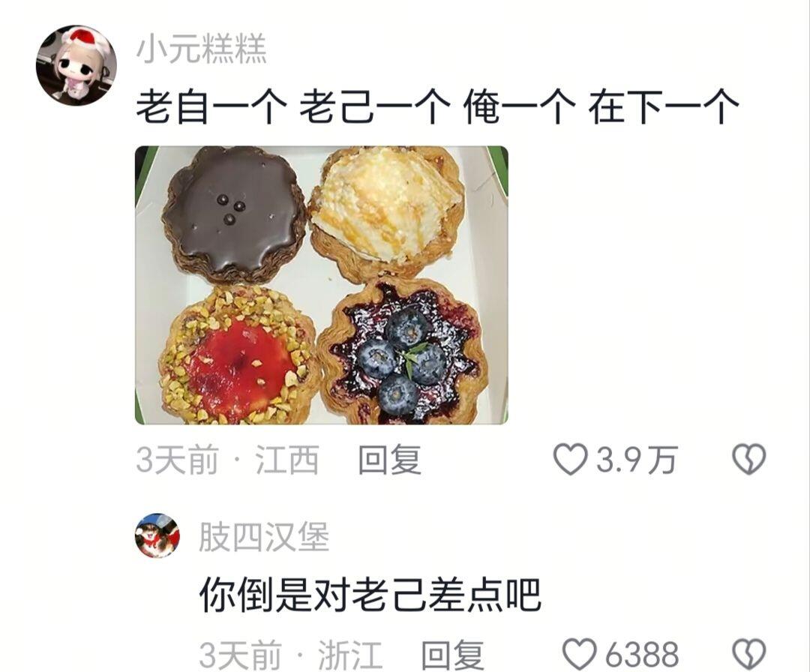Reply to 小元糕糕's comment via 回复
This screenshot has height=672, width=810.
390,460
